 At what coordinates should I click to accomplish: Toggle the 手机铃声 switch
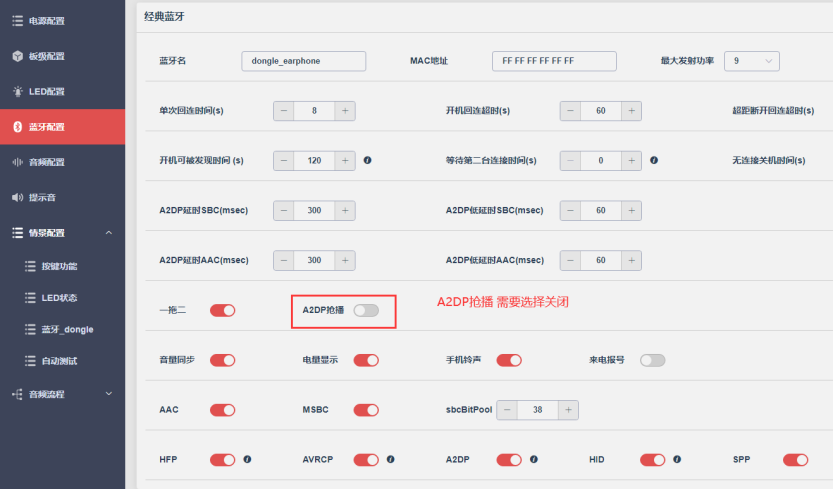(x=509, y=360)
